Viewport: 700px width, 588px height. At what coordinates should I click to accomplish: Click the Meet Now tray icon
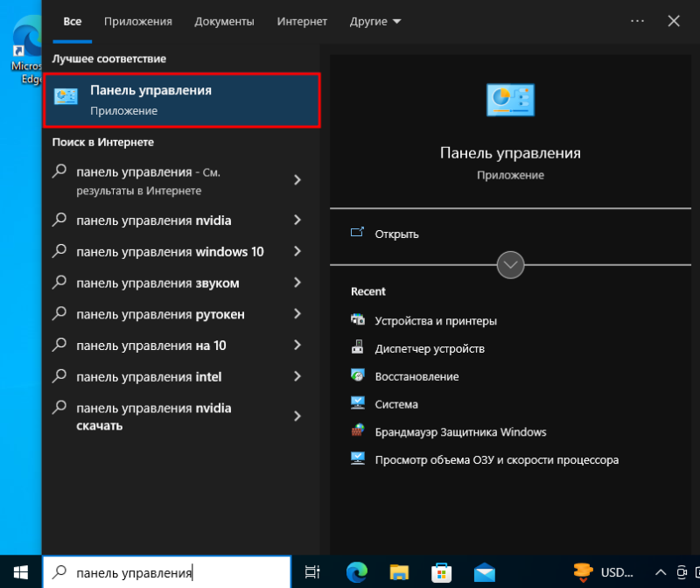pyautogui.click(x=682, y=572)
